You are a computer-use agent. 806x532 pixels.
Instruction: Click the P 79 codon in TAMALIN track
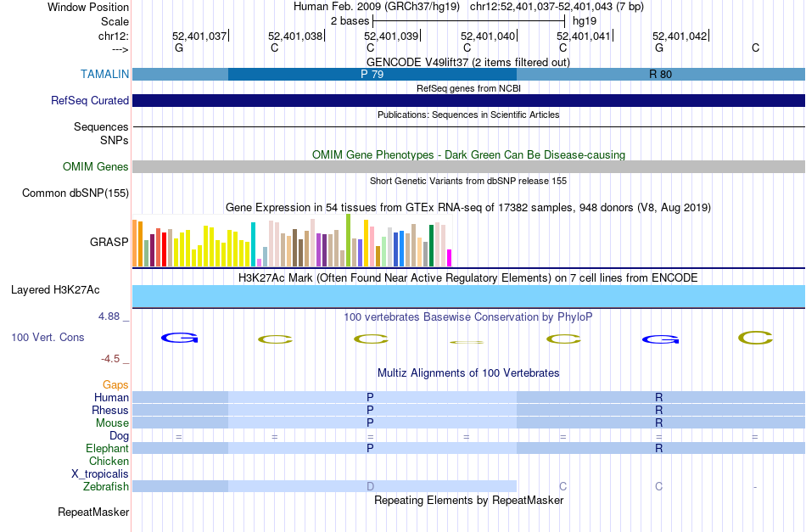(372, 74)
